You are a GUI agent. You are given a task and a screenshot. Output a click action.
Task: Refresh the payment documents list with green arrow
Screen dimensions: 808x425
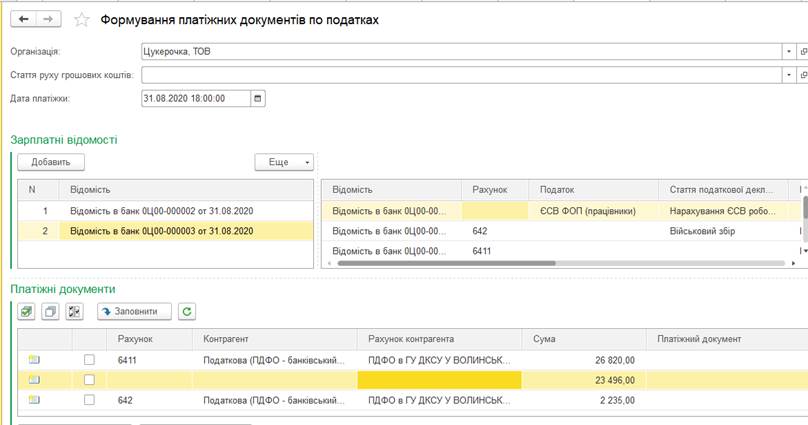pyautogui.click(x=187, y=311)
